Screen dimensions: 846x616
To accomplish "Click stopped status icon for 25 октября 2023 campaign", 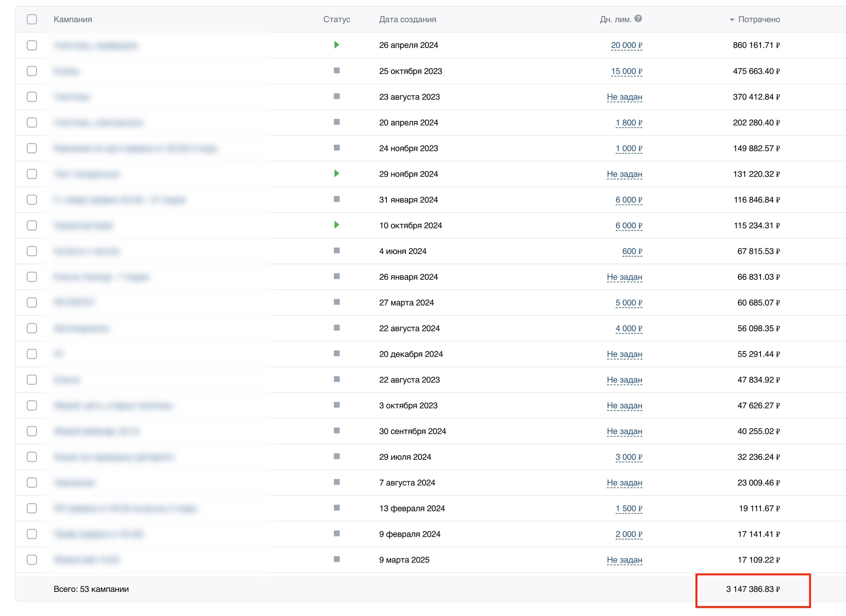I will [336, 70].
